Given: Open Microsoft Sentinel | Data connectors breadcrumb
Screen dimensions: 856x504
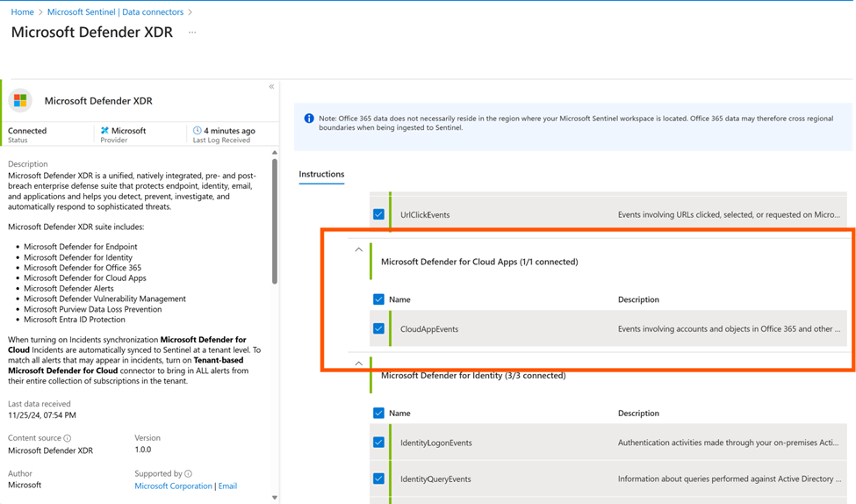Looking at the screenshot, I should 115,11.
